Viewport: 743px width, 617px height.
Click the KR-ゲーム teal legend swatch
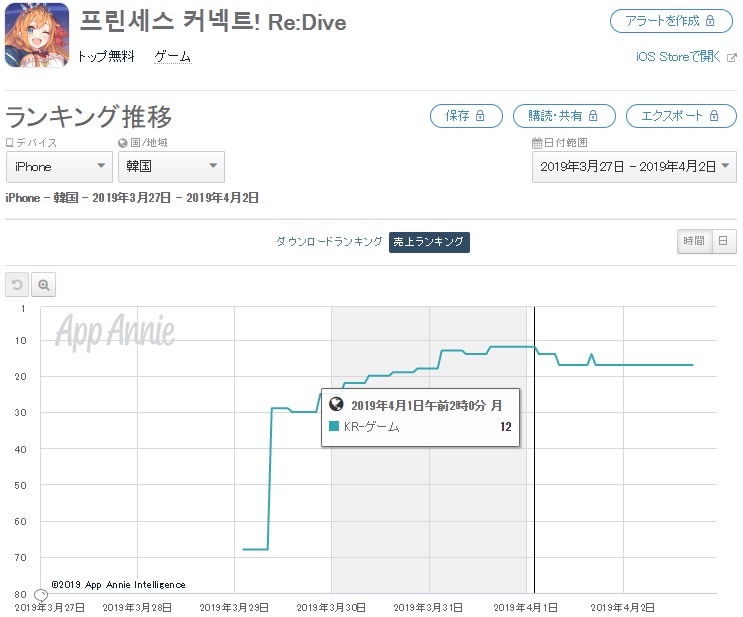334,426
